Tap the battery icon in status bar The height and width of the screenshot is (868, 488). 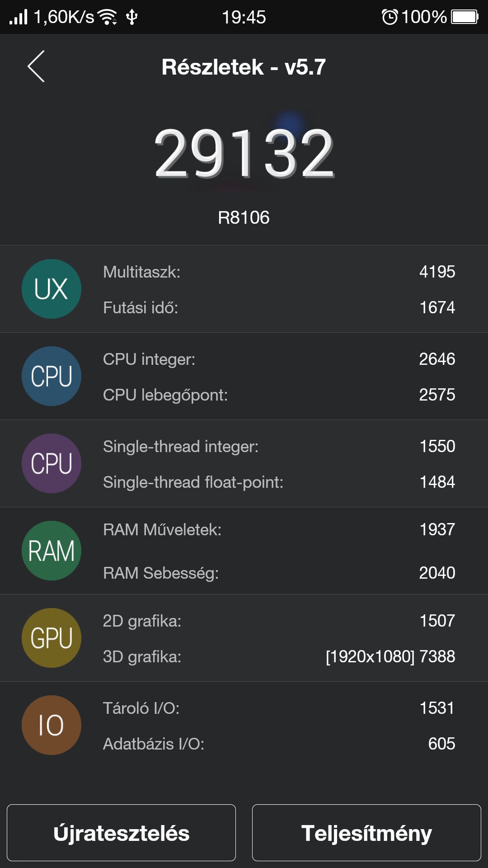(465, 17)
